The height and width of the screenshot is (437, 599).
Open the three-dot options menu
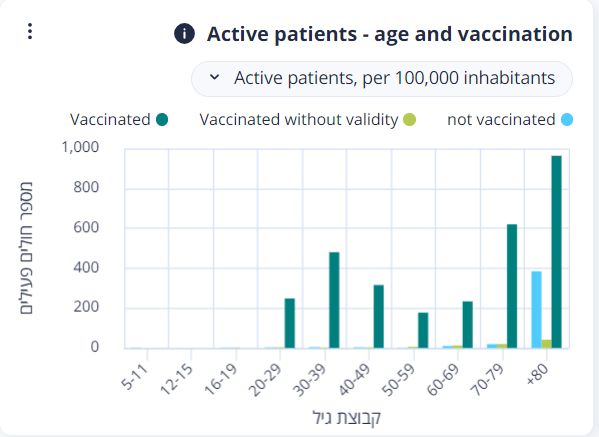[30, 31]
